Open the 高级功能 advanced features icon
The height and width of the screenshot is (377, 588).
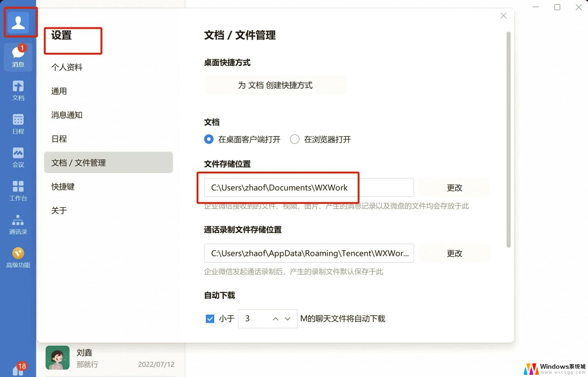click(18, 257)
